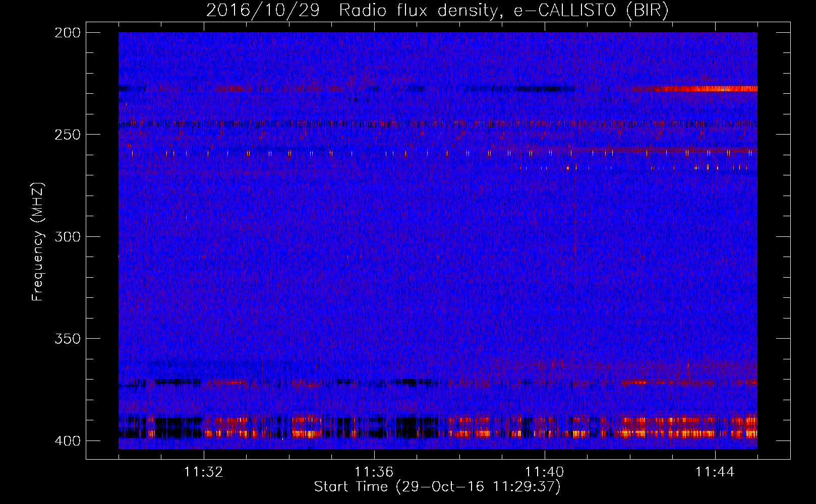Click the 250 frequency tick label
The height and width of the screenshot is (504, 816).
[x=67, y=135]
